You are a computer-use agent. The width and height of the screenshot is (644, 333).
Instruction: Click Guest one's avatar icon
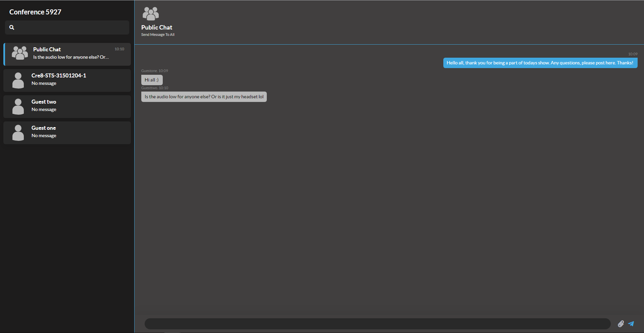[x=18, y=133]
